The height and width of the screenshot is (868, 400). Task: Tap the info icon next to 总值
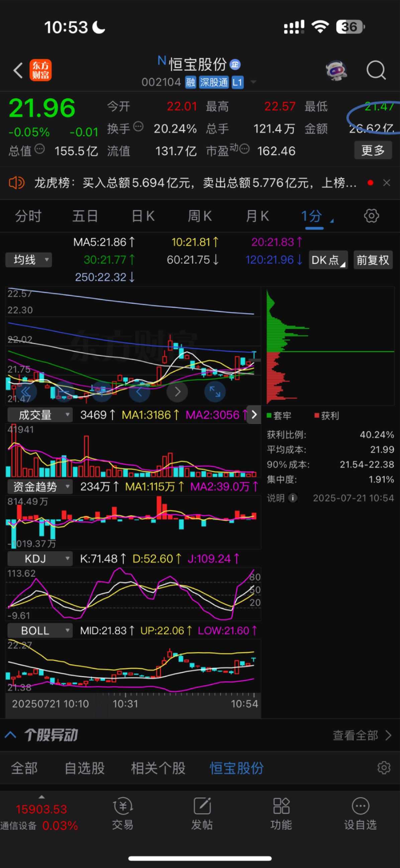point(40,149)
